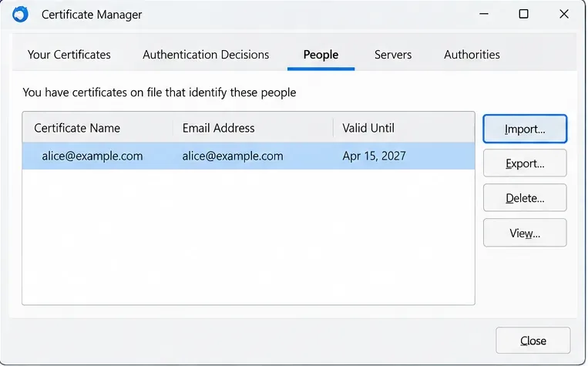
Task: Open the Your Certificates tab
Action: point(69,55)
